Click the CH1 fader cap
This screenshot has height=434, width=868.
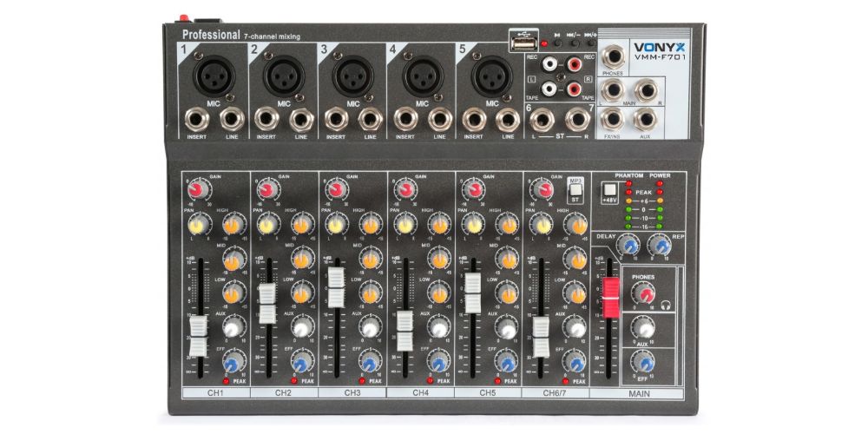pos(198,336)
